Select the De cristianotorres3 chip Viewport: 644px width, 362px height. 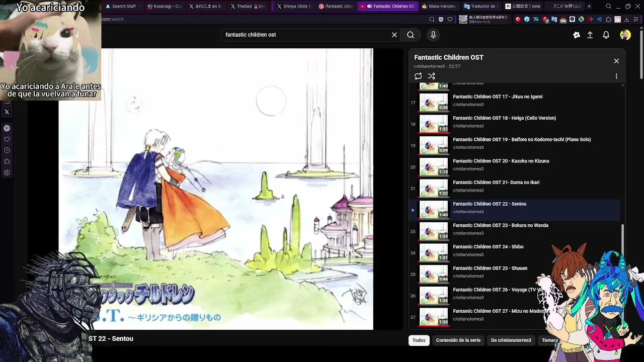(x=511, y=340)
